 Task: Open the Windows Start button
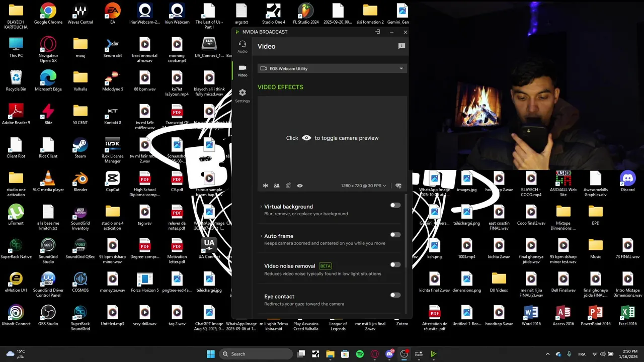(x=211, y=354)
